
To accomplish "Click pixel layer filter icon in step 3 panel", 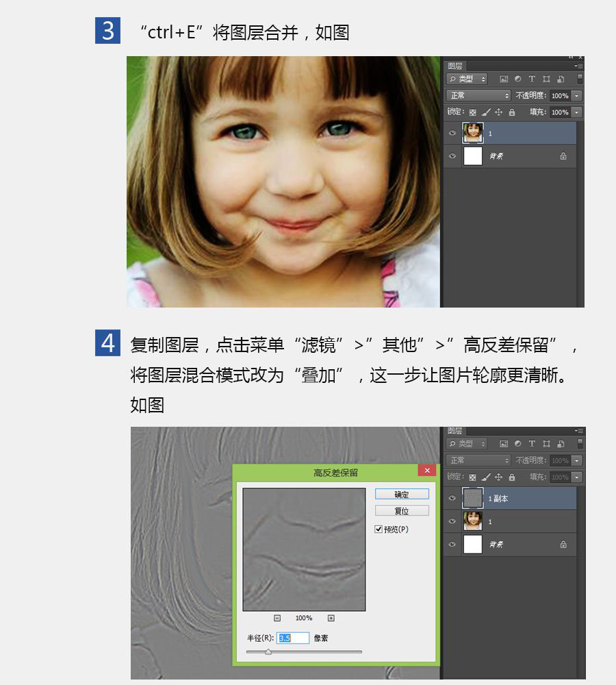I will pyautogui.click(x=503, y=79).
